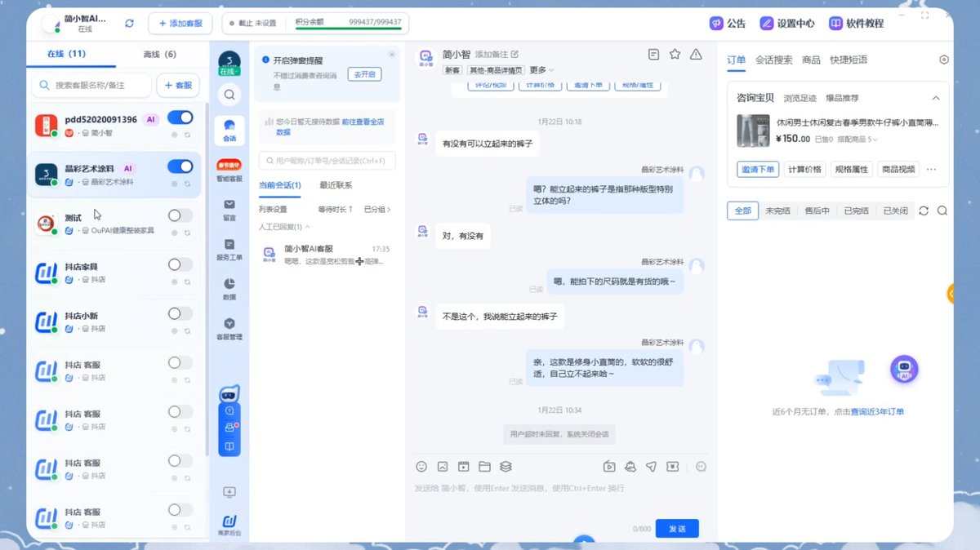Click the stacked layers icon in message toolbar
980x550 pixels.
pyautogui.click(x=506, y=467)
